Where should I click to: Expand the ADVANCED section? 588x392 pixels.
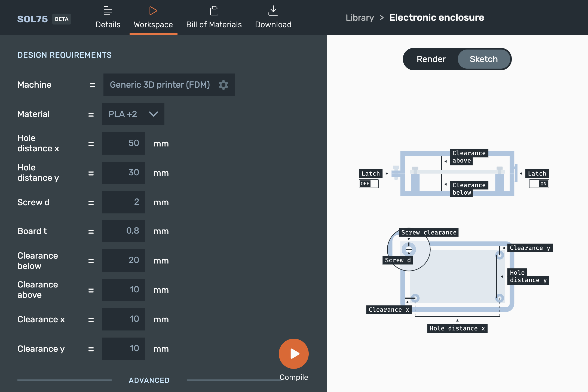[149, 380]
